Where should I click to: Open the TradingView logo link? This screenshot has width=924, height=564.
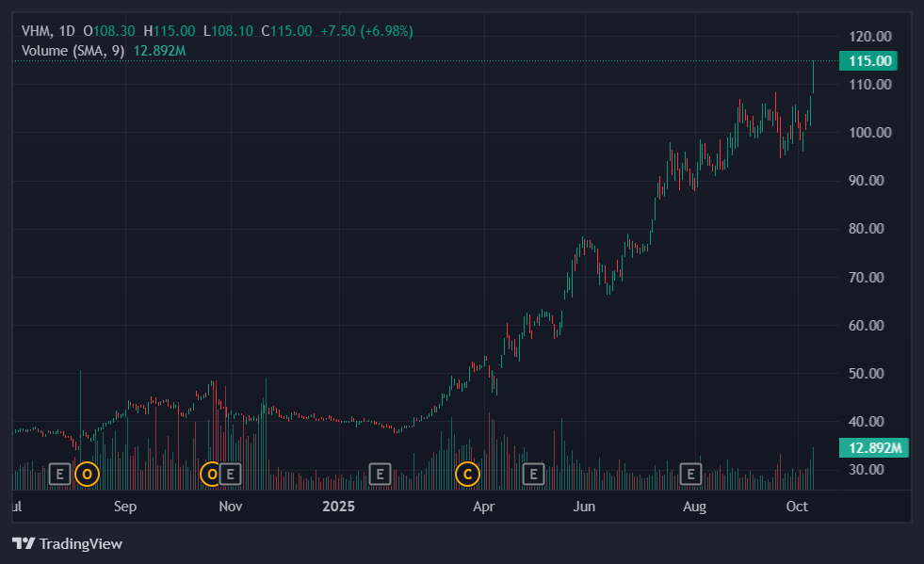67,543
